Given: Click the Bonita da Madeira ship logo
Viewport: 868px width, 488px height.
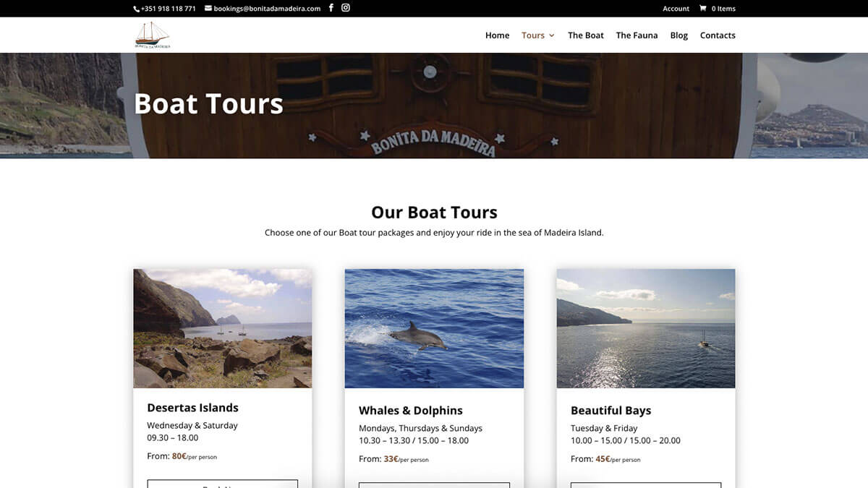Looking at the screenshot, I should (x=152, y=35).
